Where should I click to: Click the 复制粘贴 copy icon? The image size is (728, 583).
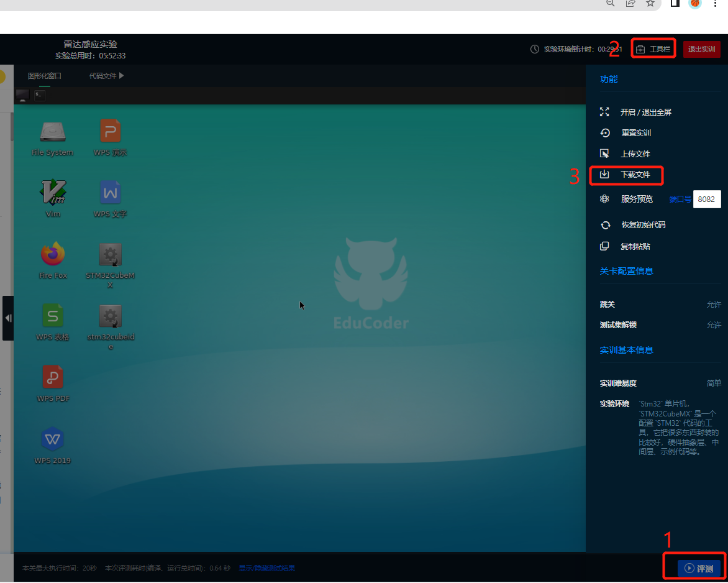(604, 246)
